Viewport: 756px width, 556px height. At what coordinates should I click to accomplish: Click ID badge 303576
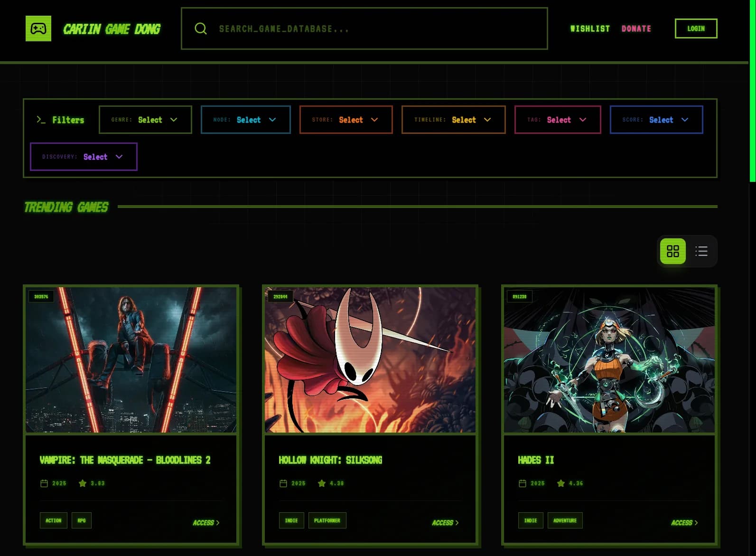point(41,297)
